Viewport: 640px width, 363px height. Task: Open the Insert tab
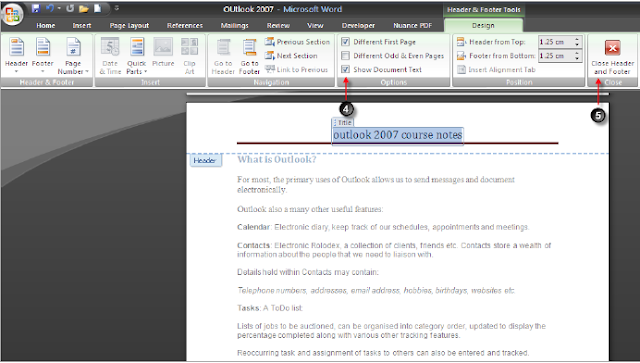[82, 25]
